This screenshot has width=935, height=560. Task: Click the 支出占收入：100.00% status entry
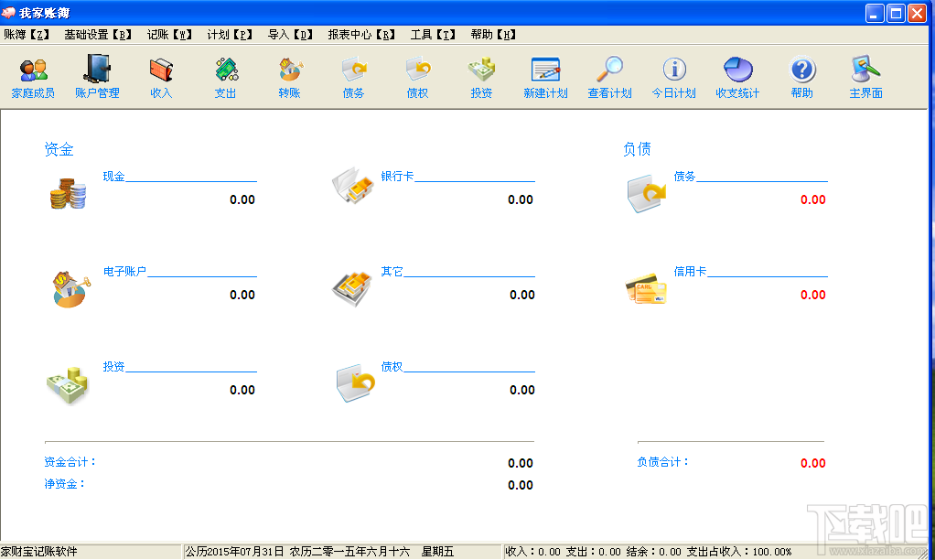coord(739,552)
